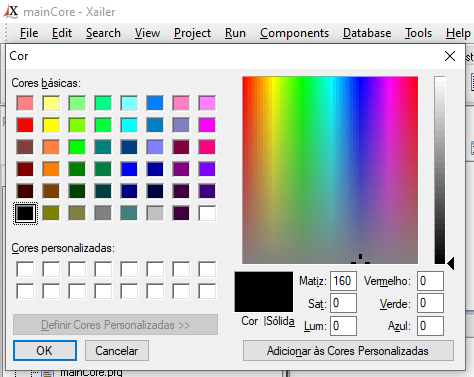The width and height of the screenshot is (474, 377).
Task: Click the Cancelar button
Action: click(x=117, y=351)
